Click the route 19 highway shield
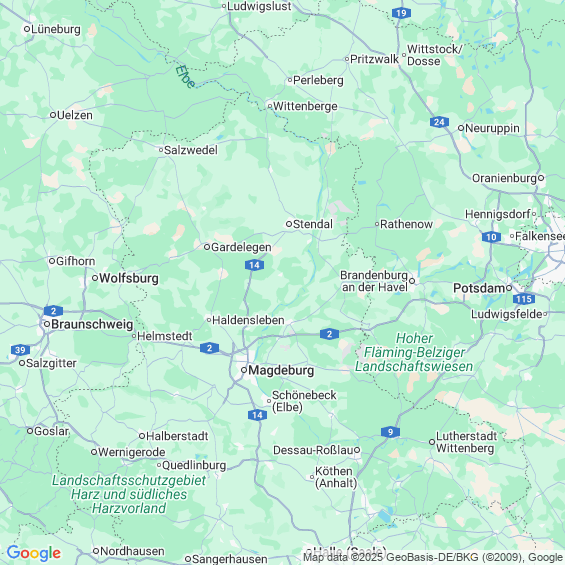565x565 pixels. point(401,14)
